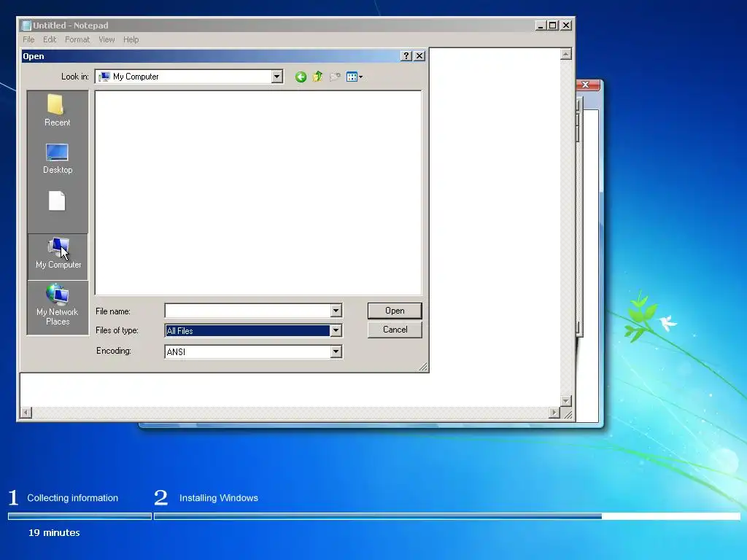The height and width of the screenshot is (560, 747).
Task: Expand the File name dropdown arrow
Action: click(x=336, y=311)
